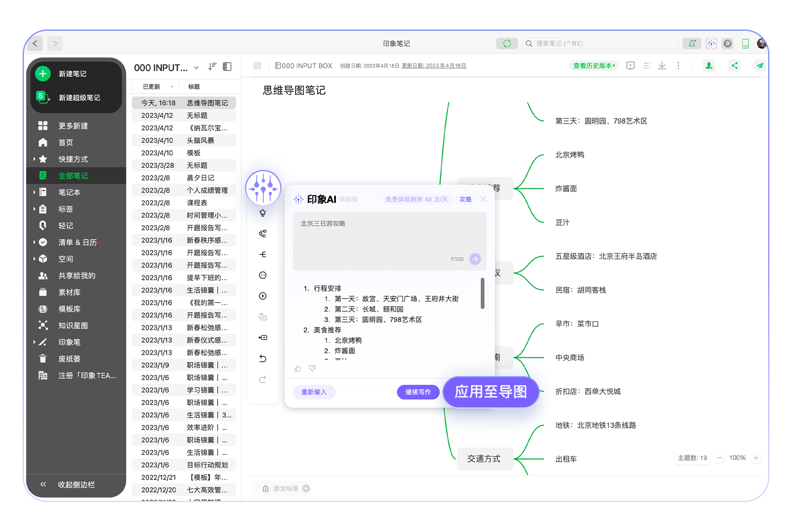Select the 交通方式 mind map node
Screen dimensions: 792x532
click(x=484, y=459)
